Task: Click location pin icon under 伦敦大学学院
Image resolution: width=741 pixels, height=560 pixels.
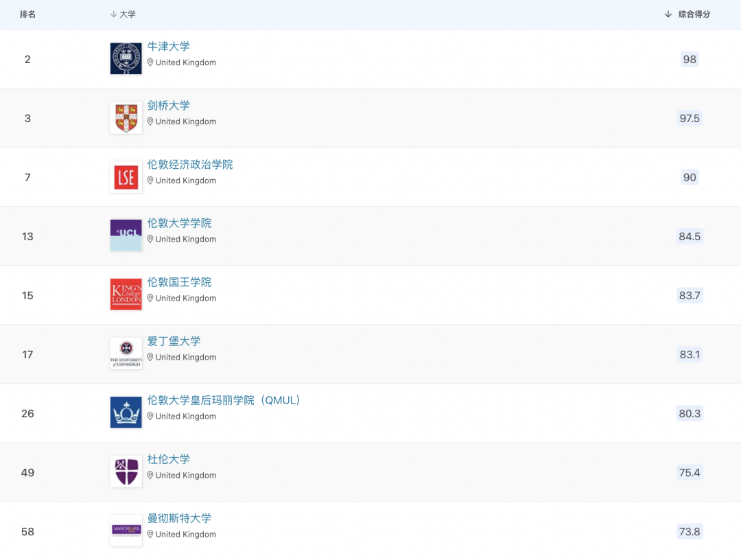Action: click(150, 239)
